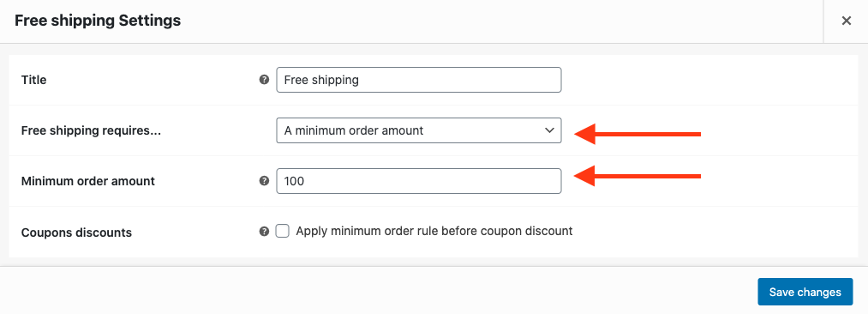Image resolution: width=868 pixels, height=314 pixels.
Task: Click the 'Free shipping Settings' heading
Action: [x=98, y=21]
